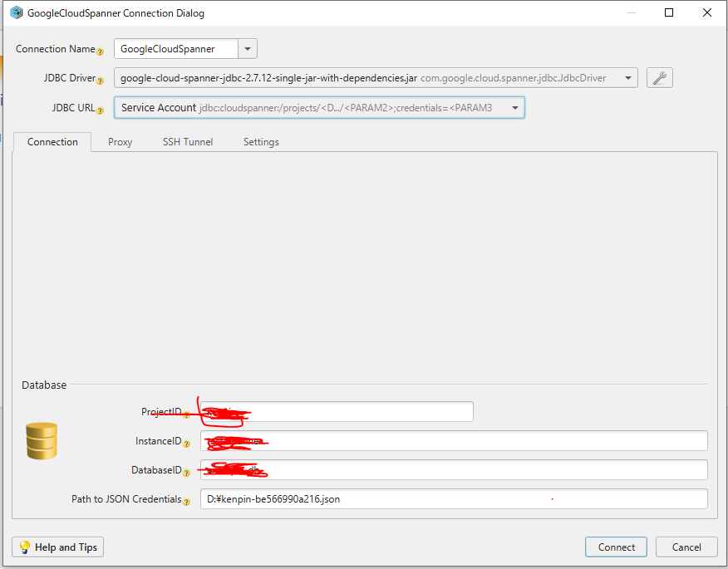
Task: Open the SSH Tunnel tab
Action: pyautogui.click(x=188, y=141)
